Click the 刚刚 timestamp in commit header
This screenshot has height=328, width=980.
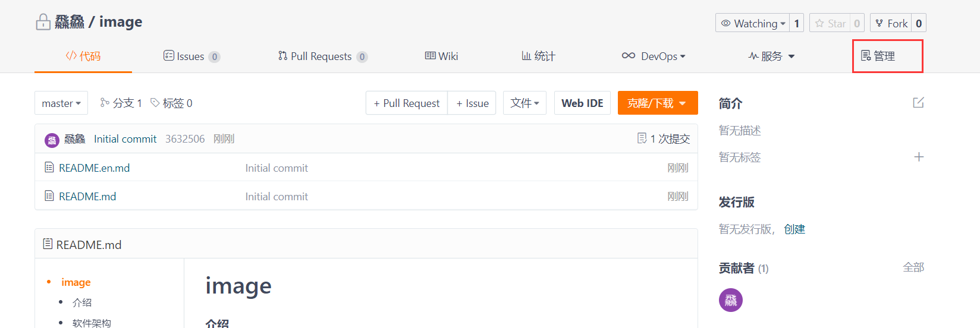[224, 139]
